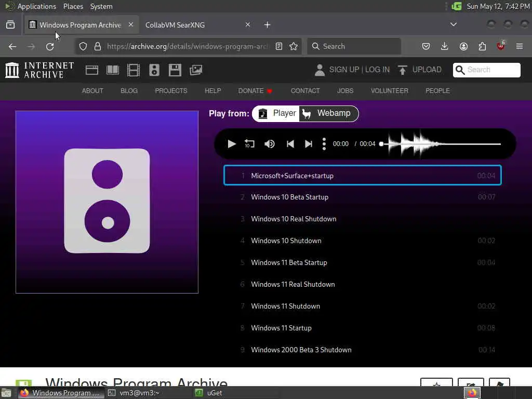Open Internet Archive audio speaker icon
Screen dimensions: 532x399
(x=154, y=70)
